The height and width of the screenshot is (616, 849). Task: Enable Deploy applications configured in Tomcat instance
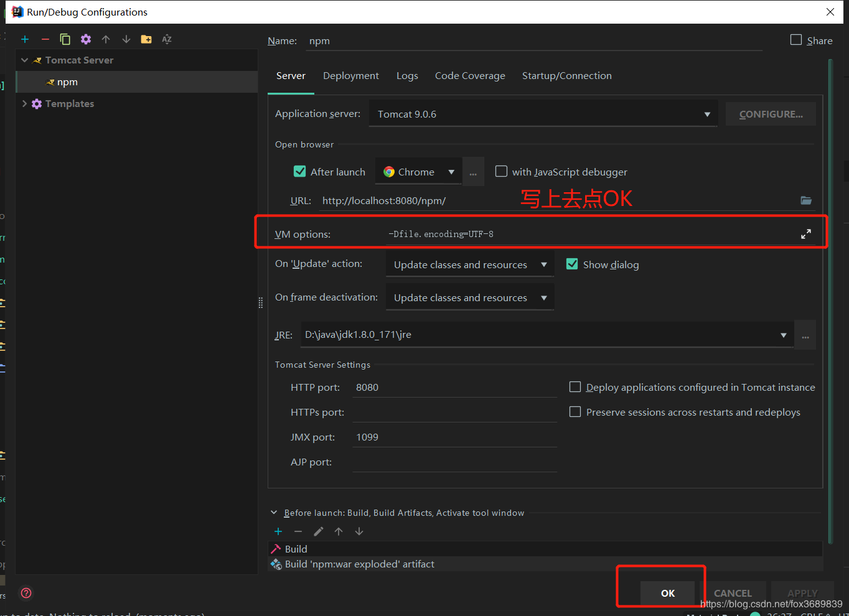point(575,387)
